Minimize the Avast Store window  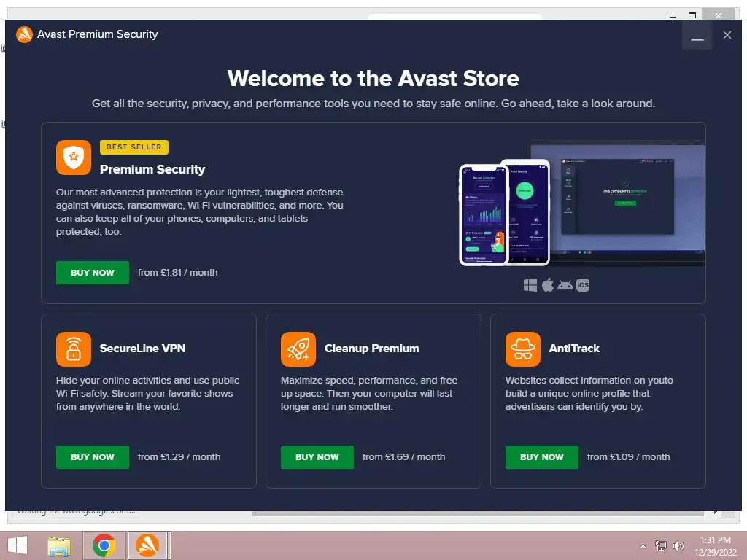click(697, 35)
